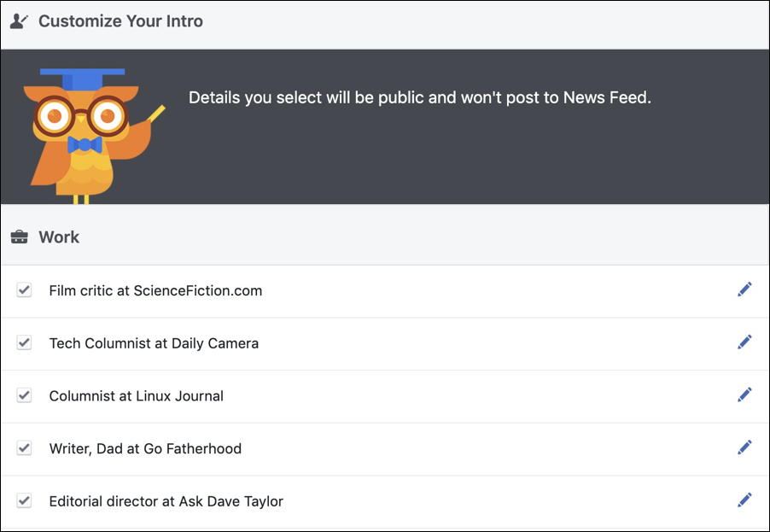This screenshot has width=770, height=532.
Task: Click the person icon beside Customize Your Intro
Action: [x=17, y=20]
